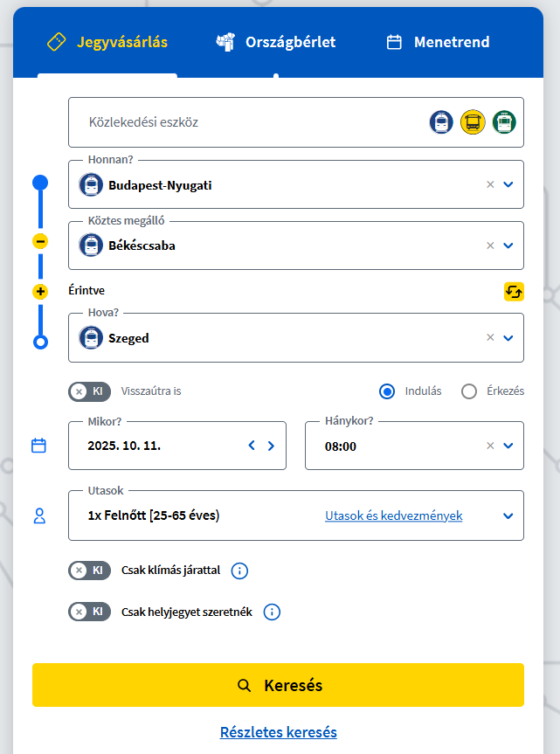Expand the Szeged destination dropdown
Screen dimensions: 560x754
coord(508,338)
